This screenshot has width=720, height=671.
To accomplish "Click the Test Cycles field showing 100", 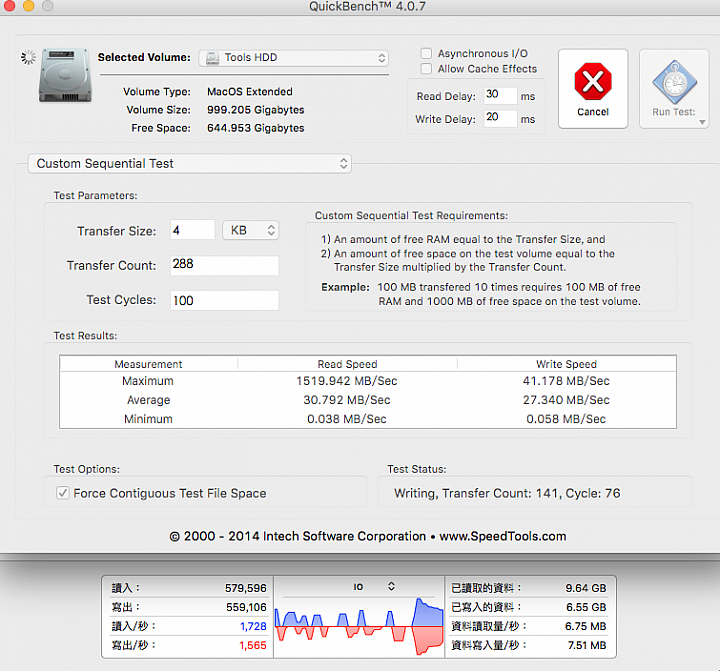I will tap(224, 300).
